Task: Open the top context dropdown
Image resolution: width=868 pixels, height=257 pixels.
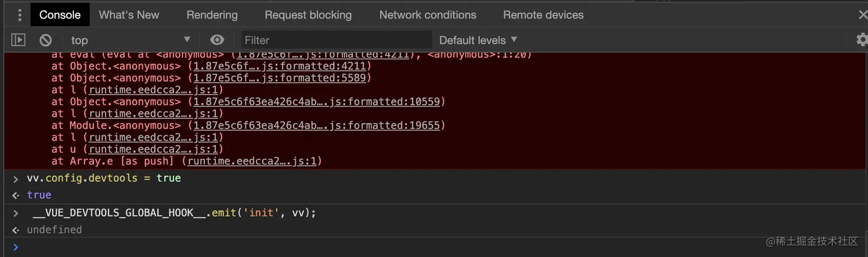Action: point(130,40)
